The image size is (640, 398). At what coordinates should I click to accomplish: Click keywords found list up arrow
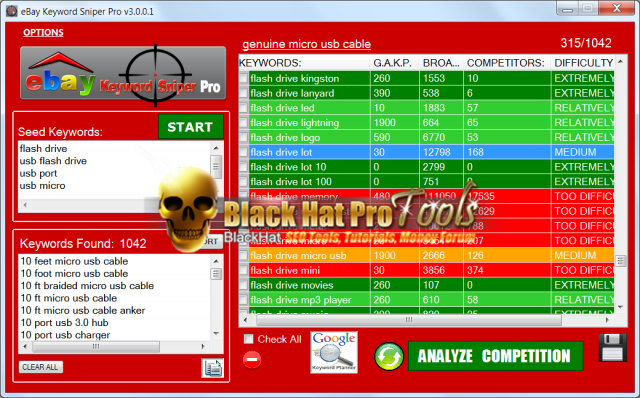coord(216,260)
